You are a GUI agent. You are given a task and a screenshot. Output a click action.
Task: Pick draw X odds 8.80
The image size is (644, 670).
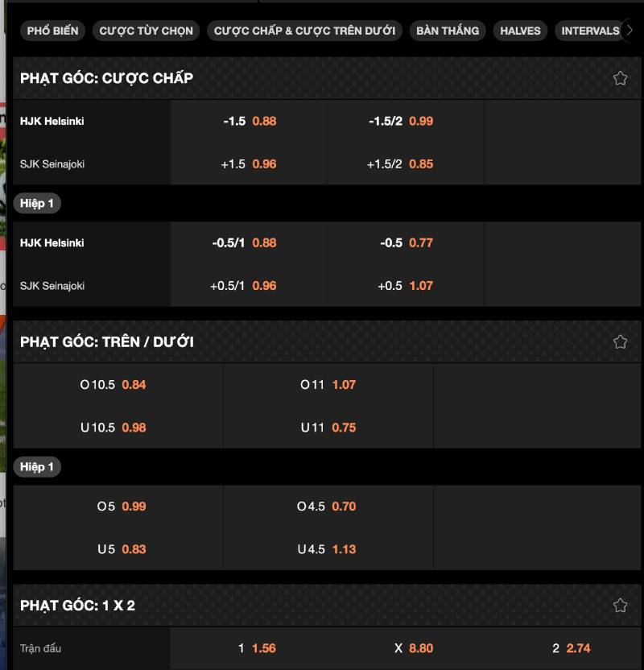click(x=415, y=648)
